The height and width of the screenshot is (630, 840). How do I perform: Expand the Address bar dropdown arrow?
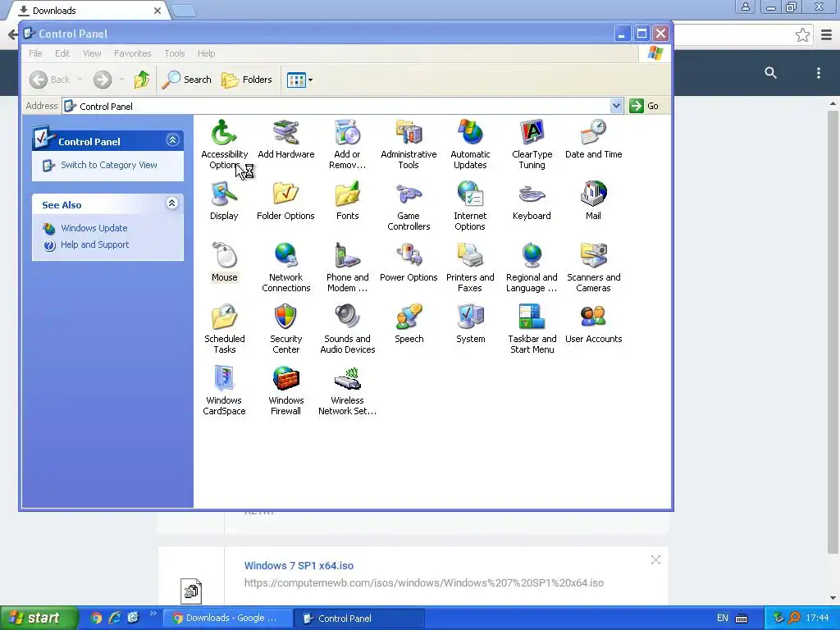pyautogui.click(x=616, y=106)
